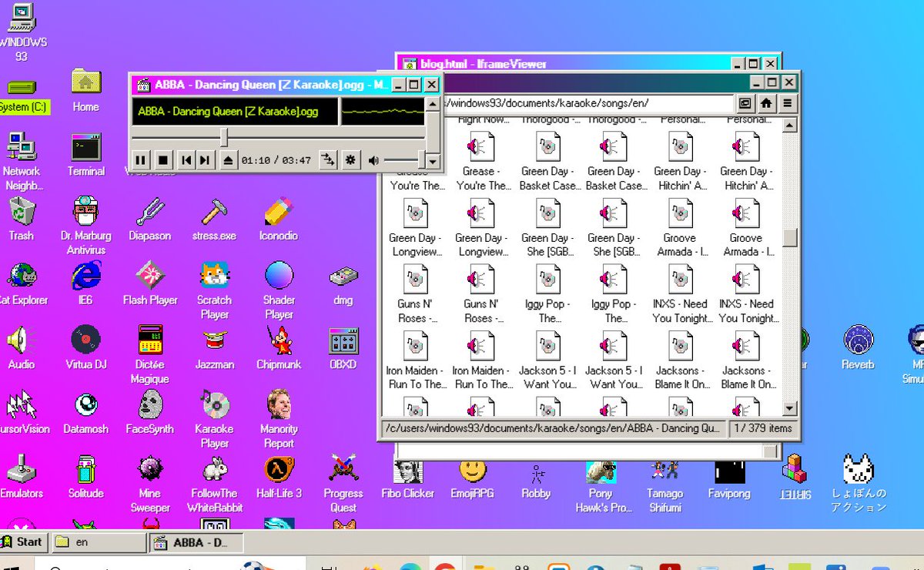The width and height of the screenshot is (924, 570).
Task: Stop the media player playback
Action: [162, 160]
